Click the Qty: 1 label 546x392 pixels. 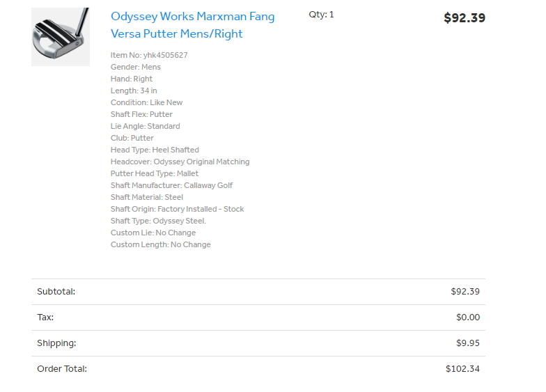pos(321,15)
